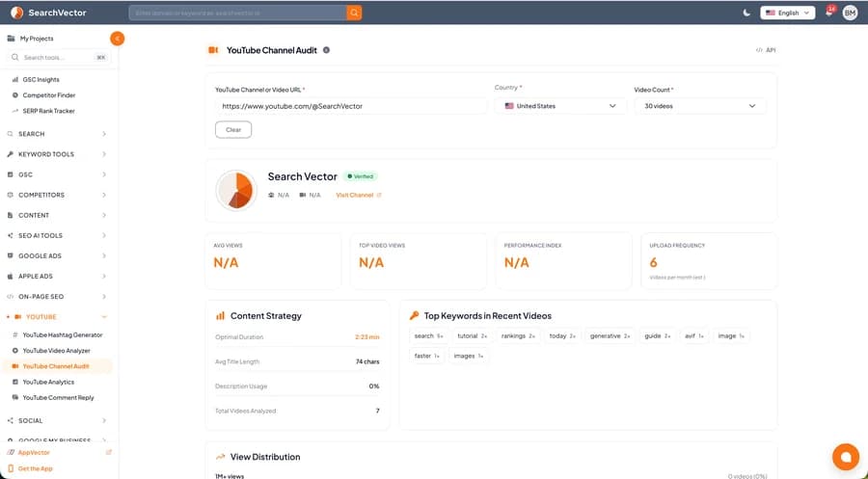The height and width of the screenshot is (479, 868).
Task: Select the 'search' keyword chip
Action: (428, 335)
